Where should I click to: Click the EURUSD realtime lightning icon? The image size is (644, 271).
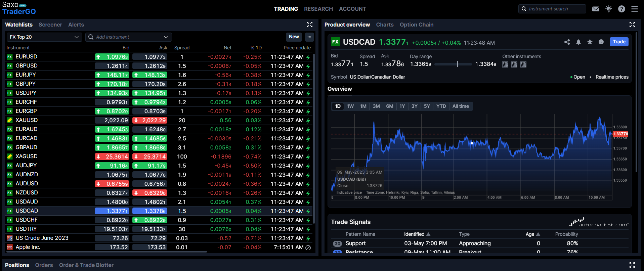tap(308, 57)
